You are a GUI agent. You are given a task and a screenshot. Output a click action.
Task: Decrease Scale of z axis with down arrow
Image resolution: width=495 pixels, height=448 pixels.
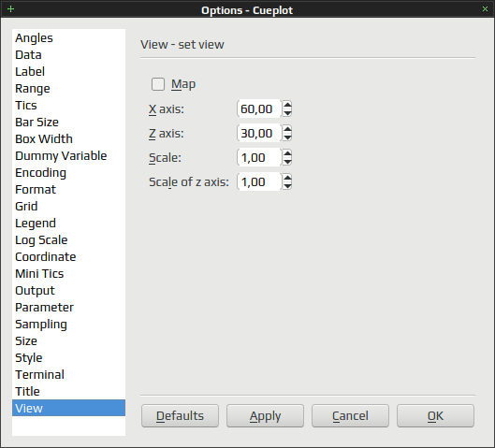(x=287, y=186)
